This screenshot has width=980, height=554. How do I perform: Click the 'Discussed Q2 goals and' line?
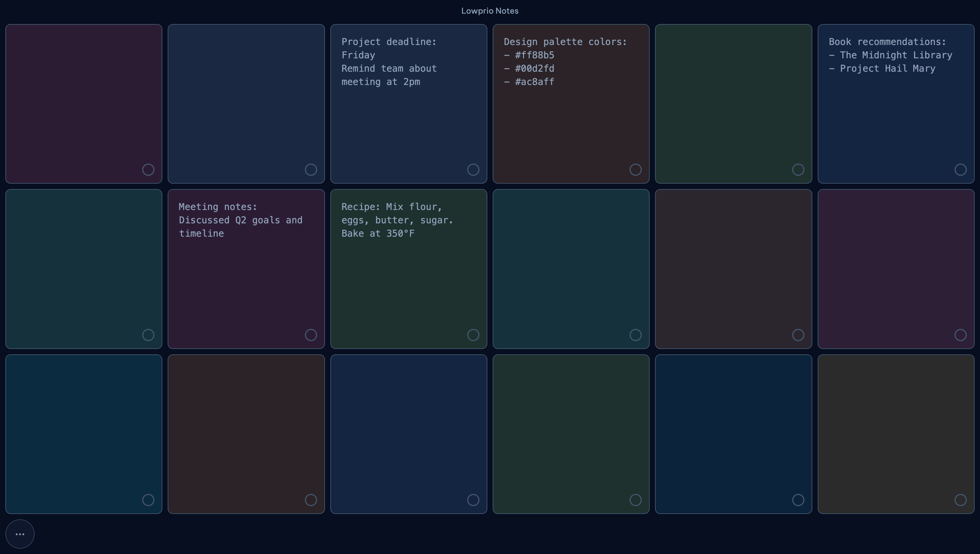coord(240,220)
